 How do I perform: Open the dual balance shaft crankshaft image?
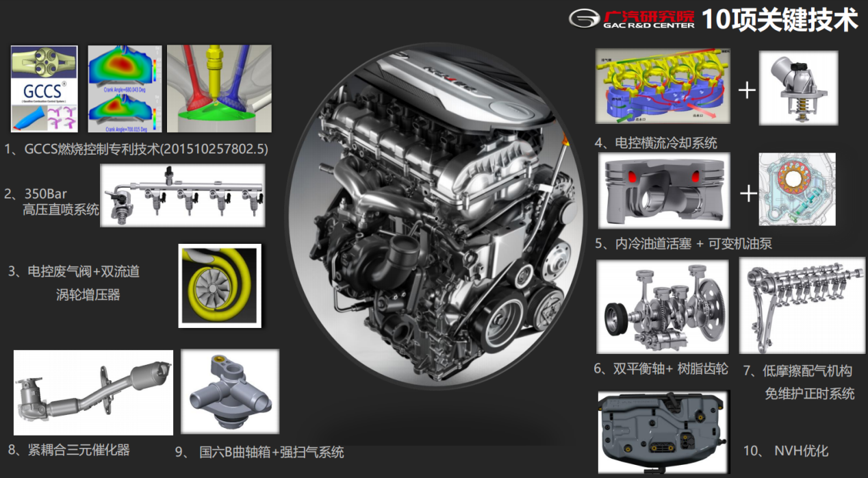pyautogui.click(x=663, y=307)
